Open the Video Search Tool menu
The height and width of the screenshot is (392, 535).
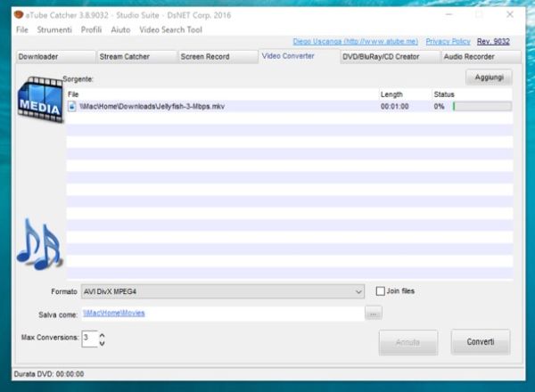tap(170, 29)
